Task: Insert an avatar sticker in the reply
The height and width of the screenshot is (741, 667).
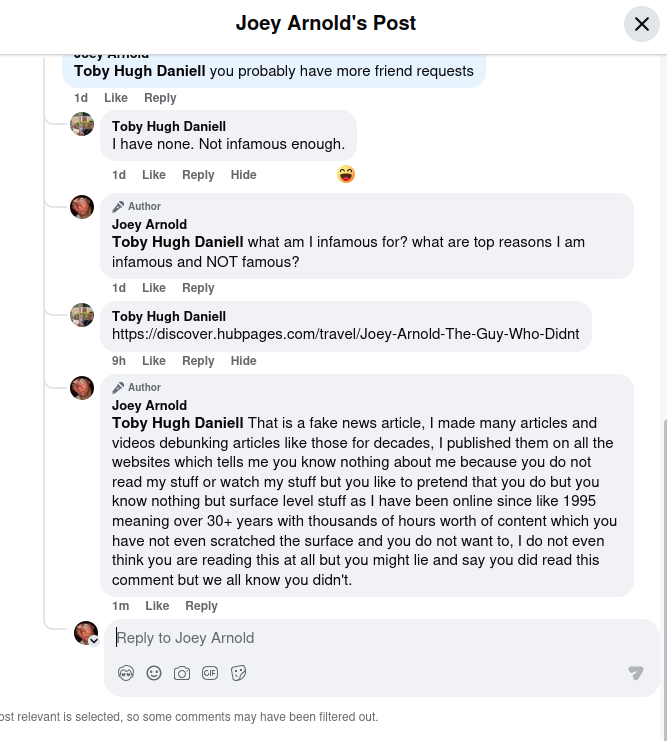Action: click(126, 673)
